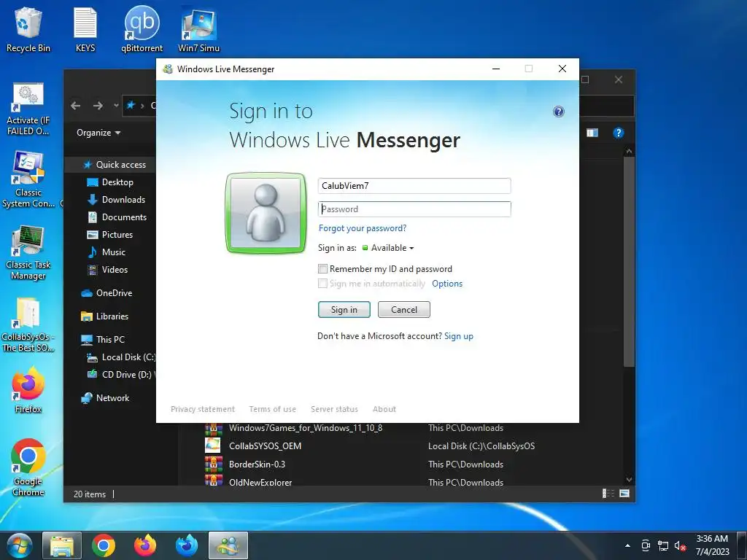Open Server status link
747x560 pixels.
[x=334, y=410]
